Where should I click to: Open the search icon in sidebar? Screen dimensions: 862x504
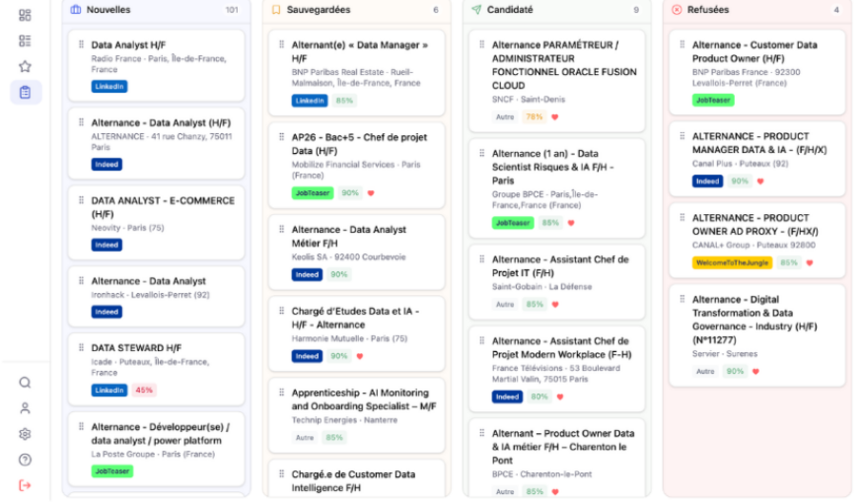25,383
